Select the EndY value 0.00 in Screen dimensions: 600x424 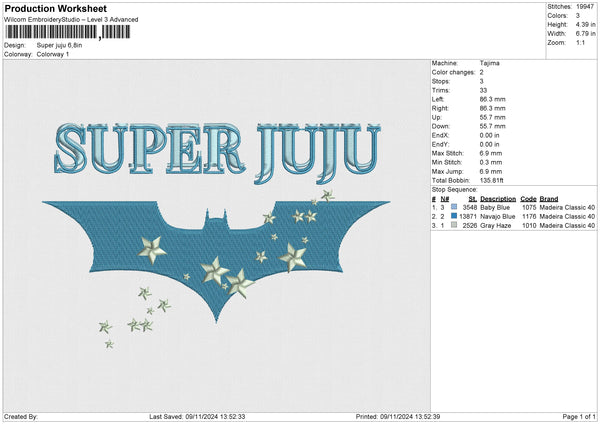(x=489, y=144)
